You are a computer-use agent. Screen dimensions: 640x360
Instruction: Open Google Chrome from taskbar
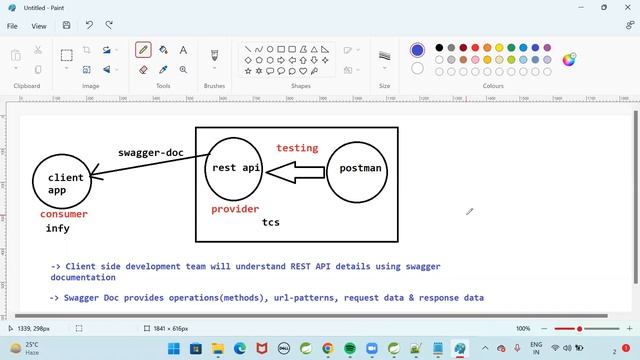pyautogui.click(x=327, y=349)
